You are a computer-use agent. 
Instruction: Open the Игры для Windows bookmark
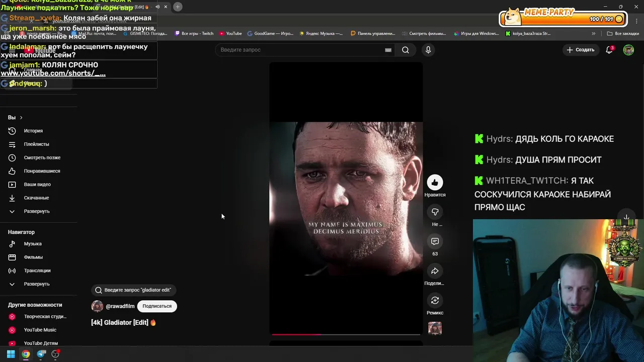coord(476,34)
